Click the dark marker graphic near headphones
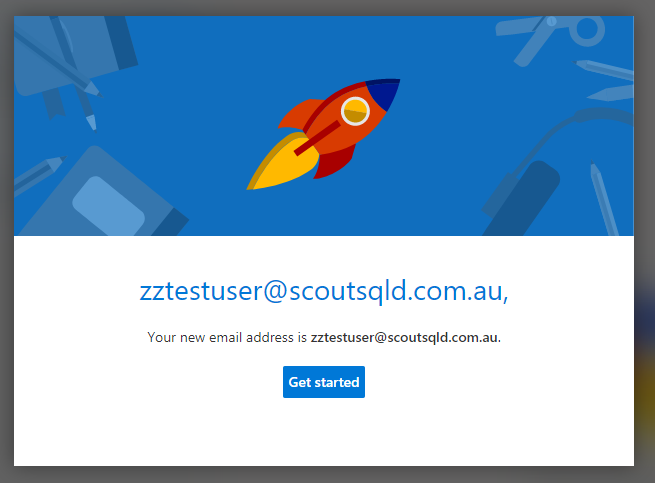 pyautogui.click(x=522, y=198)
